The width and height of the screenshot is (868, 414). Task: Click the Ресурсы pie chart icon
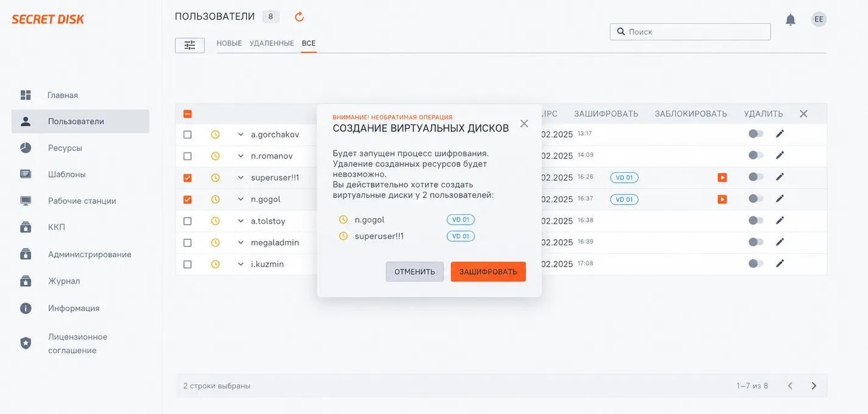point(26,148)
